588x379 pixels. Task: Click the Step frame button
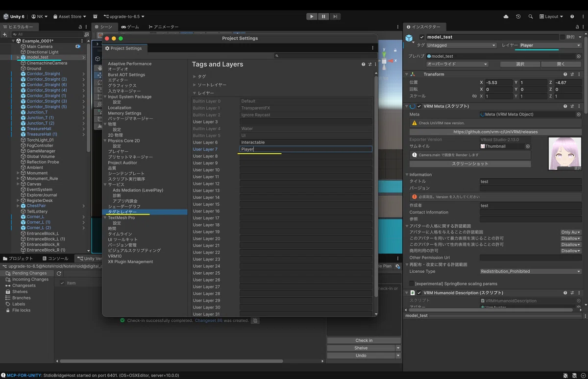(x=335, y=16)
